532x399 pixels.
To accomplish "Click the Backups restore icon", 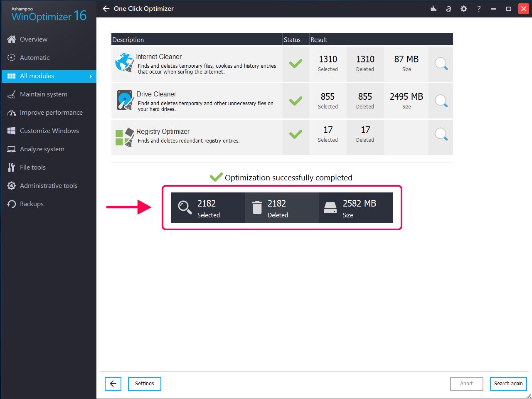I will coord(12,204).
